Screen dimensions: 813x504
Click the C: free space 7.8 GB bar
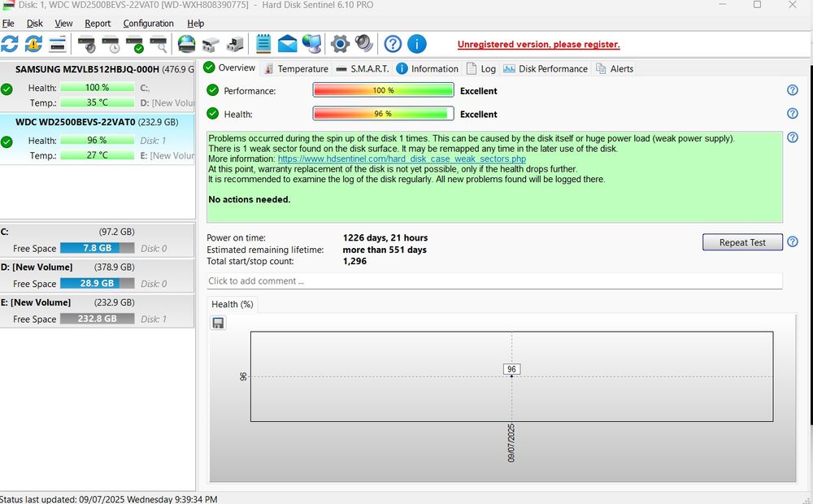[x=97, y=248]
